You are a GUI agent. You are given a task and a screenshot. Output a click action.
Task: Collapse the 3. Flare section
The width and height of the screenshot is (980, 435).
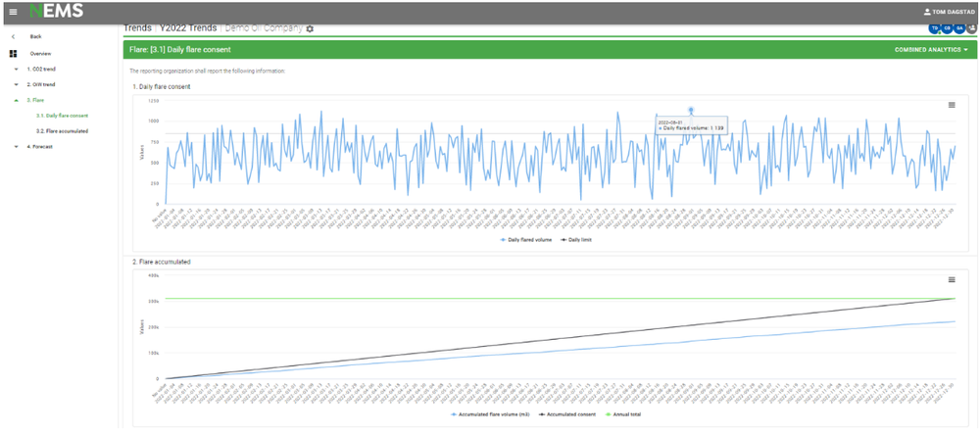17,100
